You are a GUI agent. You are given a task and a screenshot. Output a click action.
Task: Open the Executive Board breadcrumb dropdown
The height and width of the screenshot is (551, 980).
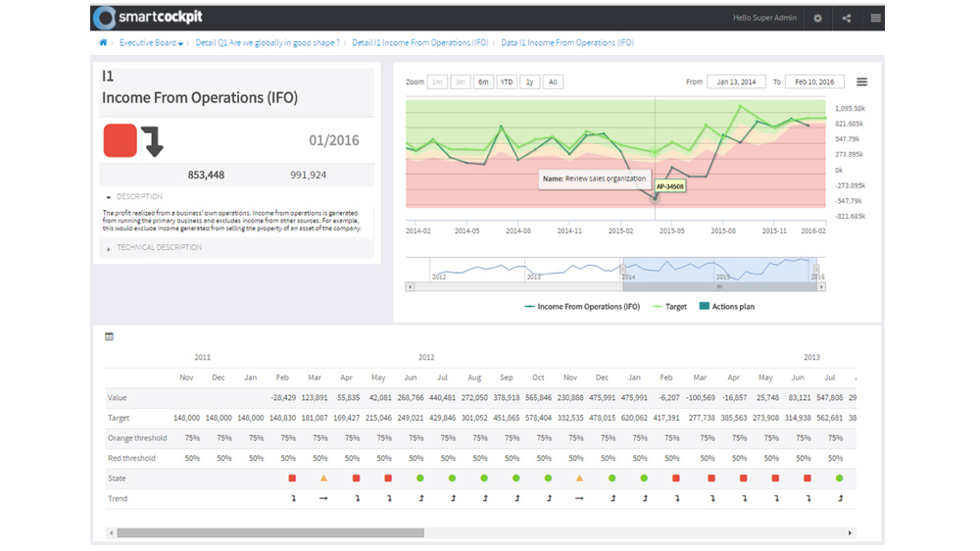[151, 43]
